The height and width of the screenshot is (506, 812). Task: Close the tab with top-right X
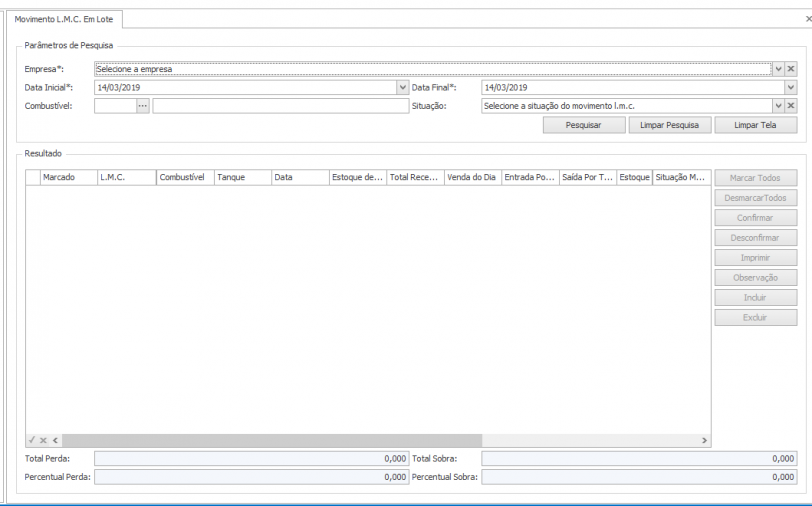[x=808, y=19]
